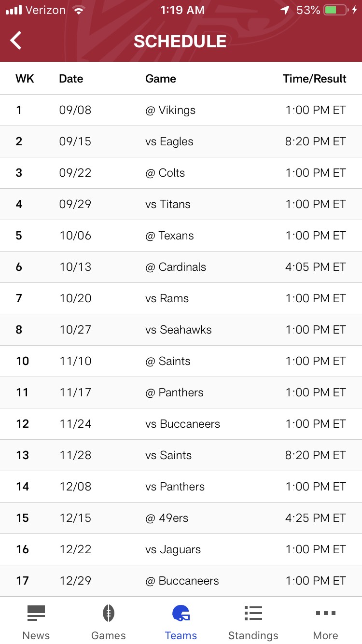The image size is (362, 644).
Task: Tap the Games football icon
Action: pyautogui.click(x=109, y=613)
